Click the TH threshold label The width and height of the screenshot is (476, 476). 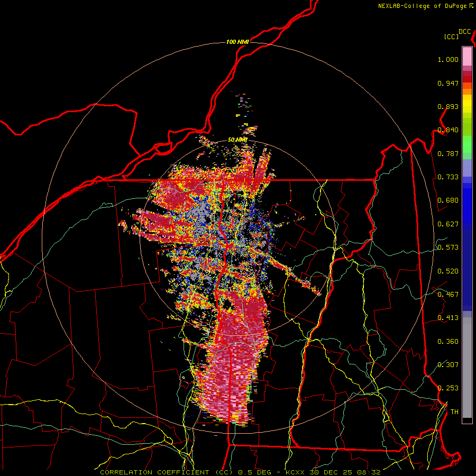[454, 412]
